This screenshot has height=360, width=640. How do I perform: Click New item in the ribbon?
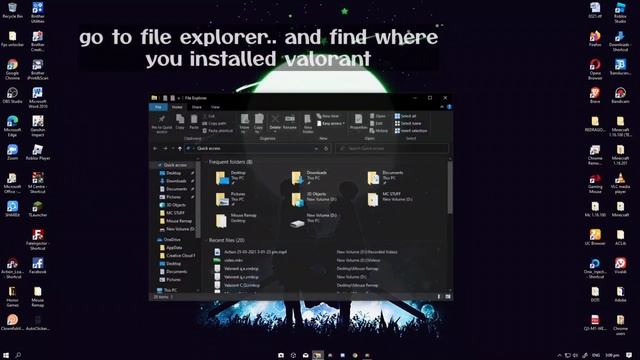(x=328, y=116)
